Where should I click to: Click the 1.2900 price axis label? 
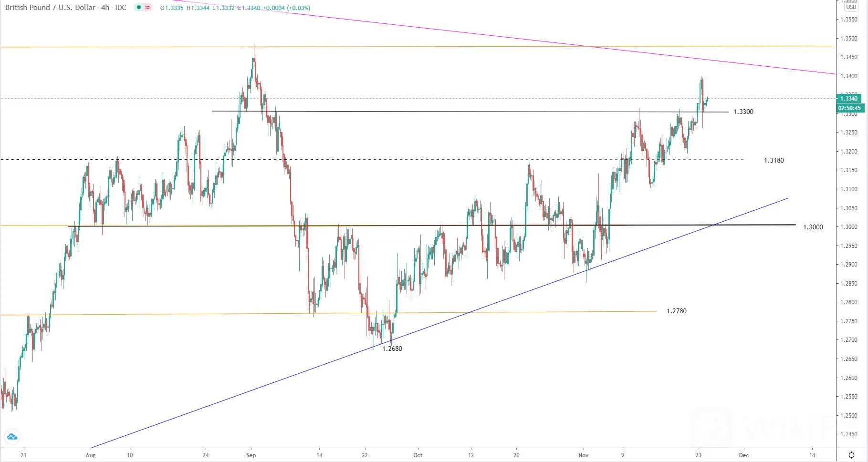click(849, 265)
